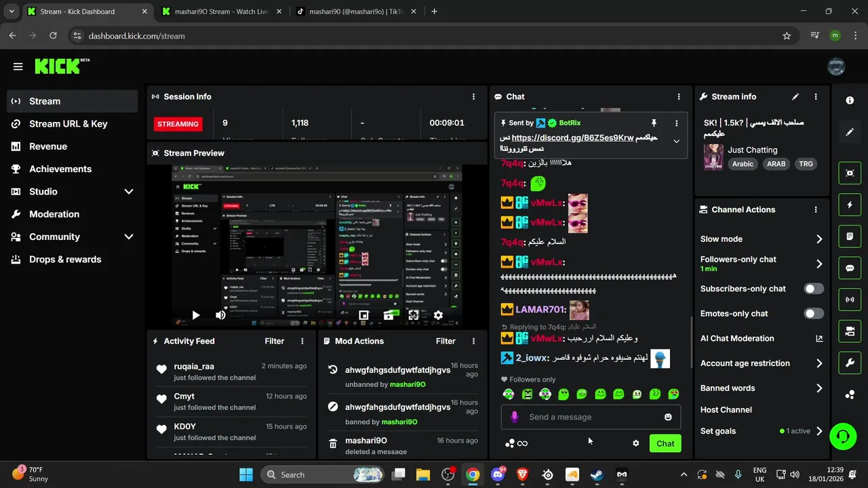Toggle Subscribers-only chat switch
This screenshot has width=868, height=488.
[x=814, y=289]
